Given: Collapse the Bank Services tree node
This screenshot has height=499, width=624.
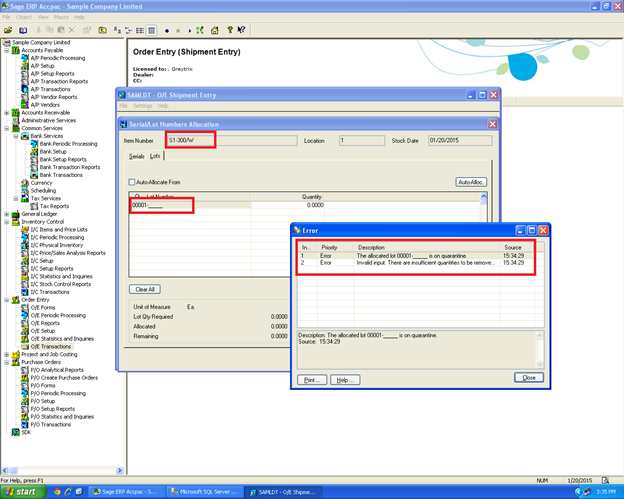Looking at the screenshot, I should 16,136.
